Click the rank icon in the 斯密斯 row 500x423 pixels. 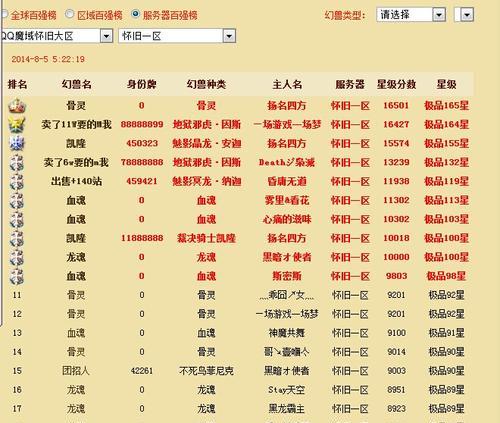pos(17,276)
